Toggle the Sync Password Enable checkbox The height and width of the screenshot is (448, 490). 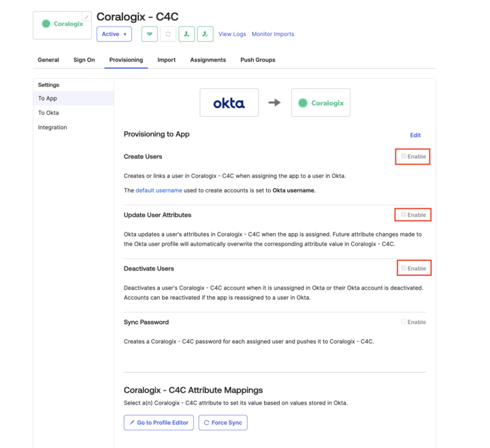pyautogui.click(x=404, y=322)
